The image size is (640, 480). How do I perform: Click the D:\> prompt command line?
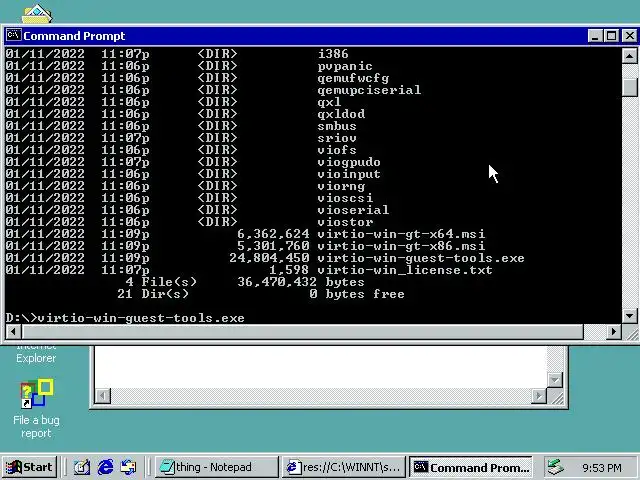point(125,318)
